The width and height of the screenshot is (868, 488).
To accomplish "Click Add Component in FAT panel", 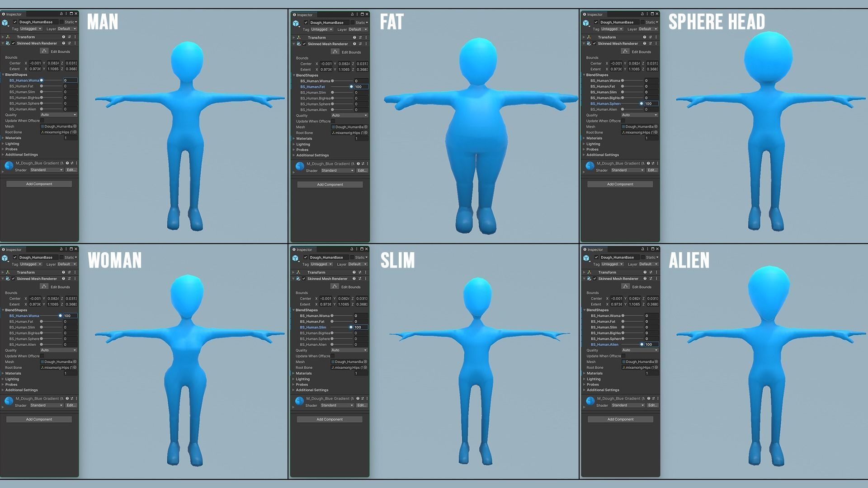I will pos(330,184).
